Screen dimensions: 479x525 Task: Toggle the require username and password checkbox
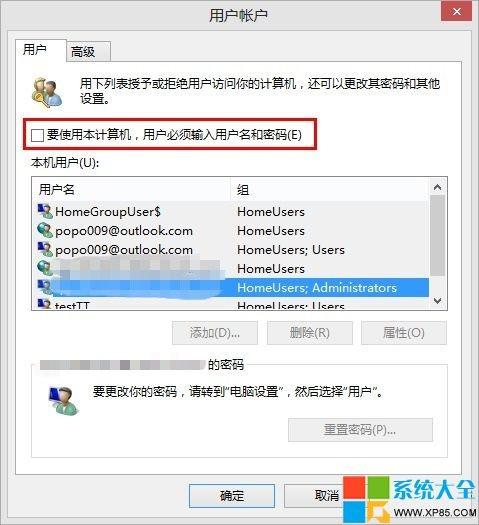[x=37, y=135]
